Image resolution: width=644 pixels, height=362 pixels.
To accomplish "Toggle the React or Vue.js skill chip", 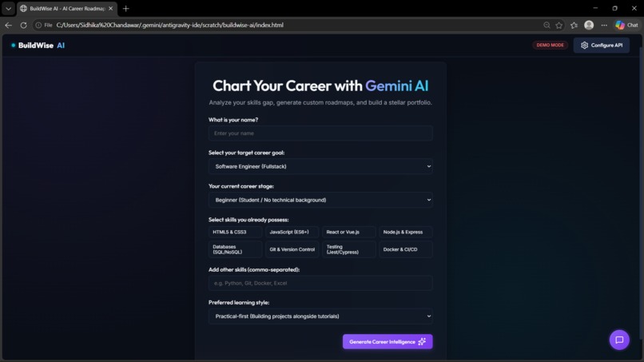I will point(348,232).
